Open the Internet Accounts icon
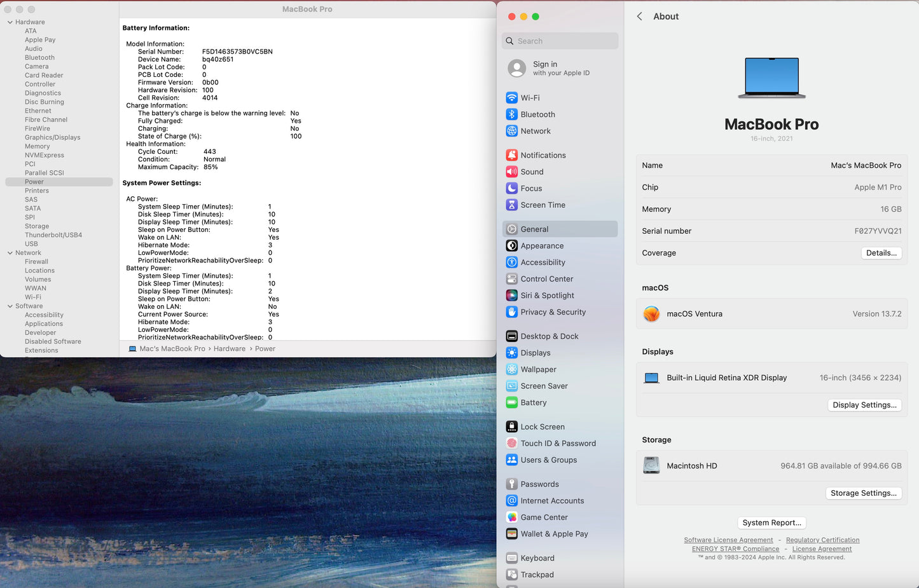 [x=512, y=500]
